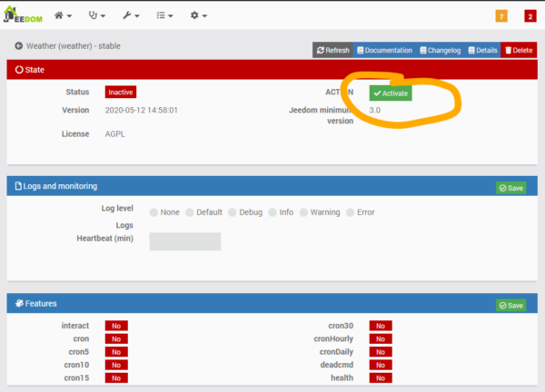
Task: Click the cron30 No badge
Action: [381, 326]
